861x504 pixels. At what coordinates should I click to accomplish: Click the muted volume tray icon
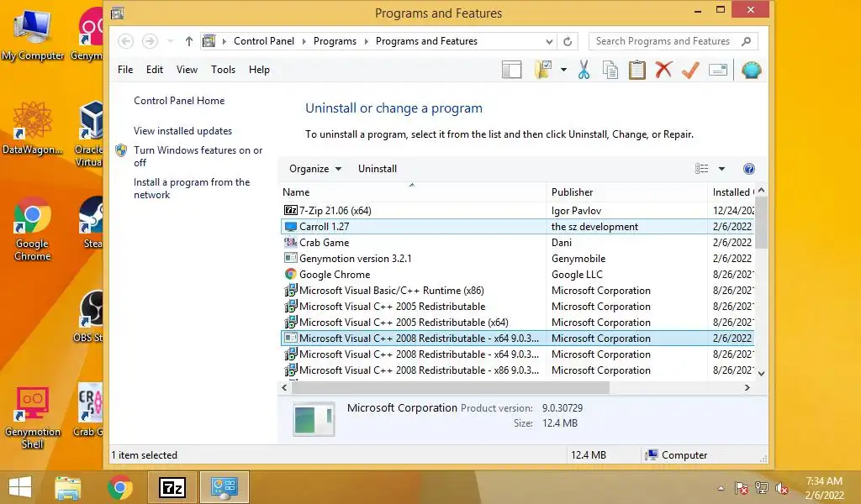[x=781, y=487]
